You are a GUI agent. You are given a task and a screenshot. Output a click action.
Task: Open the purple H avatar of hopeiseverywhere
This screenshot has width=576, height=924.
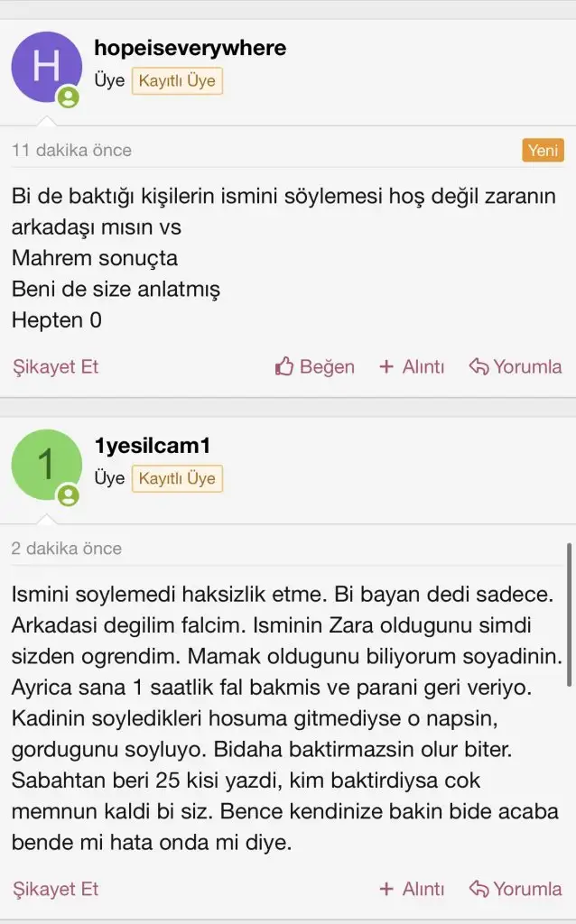point(46,68)
